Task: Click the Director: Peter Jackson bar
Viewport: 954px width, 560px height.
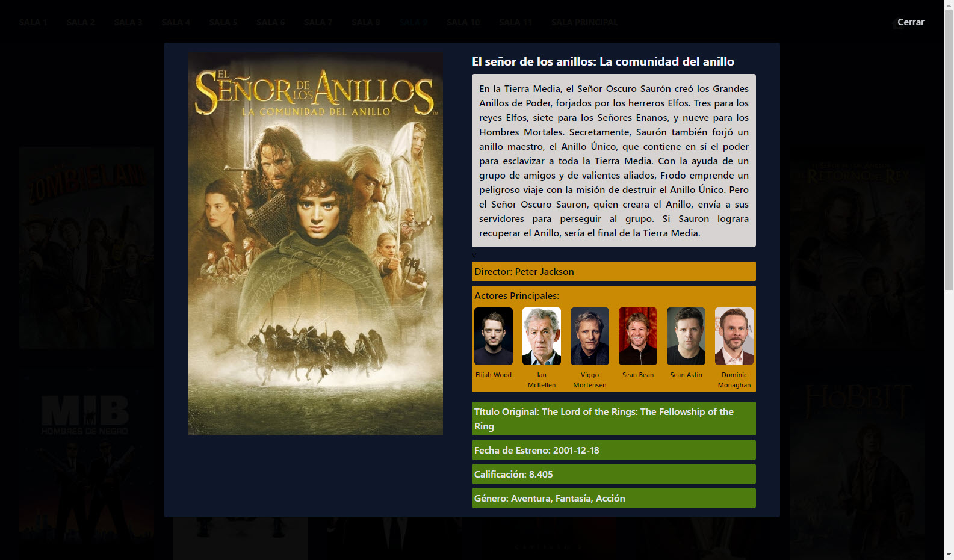Action: [613, 271]
